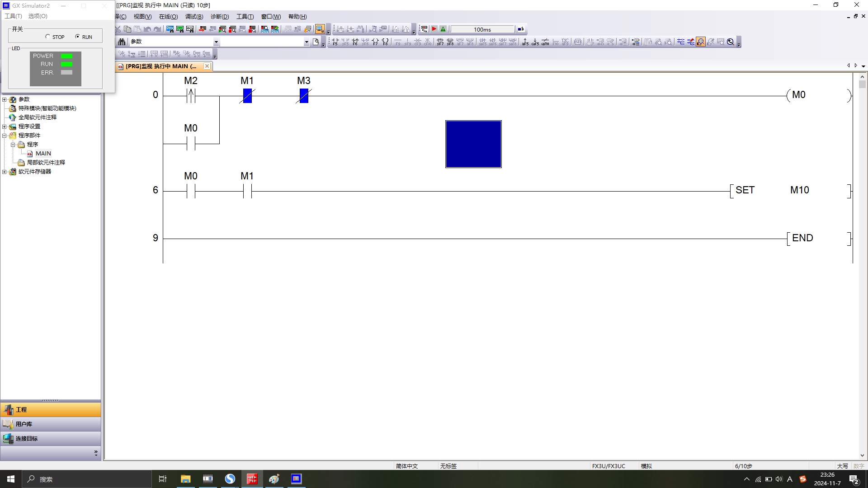The image size is (868, 488).
Task: Click the application instruction F8 icon
Action: (385, 42)
